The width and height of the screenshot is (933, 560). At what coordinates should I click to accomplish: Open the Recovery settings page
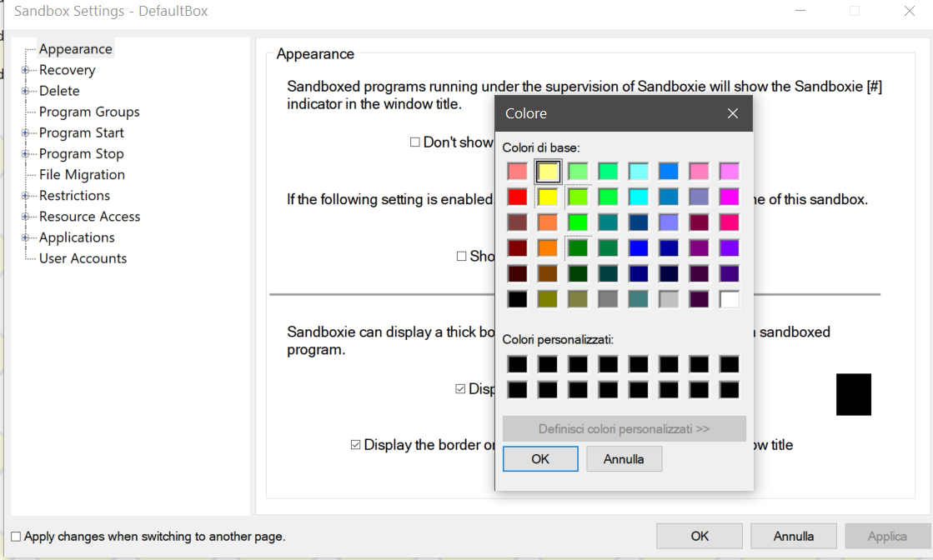pyautogui.click(x=68, y=70)
